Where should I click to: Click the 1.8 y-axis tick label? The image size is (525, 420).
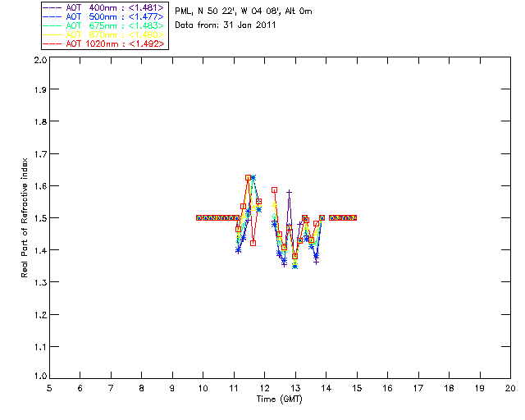point(40,121)
